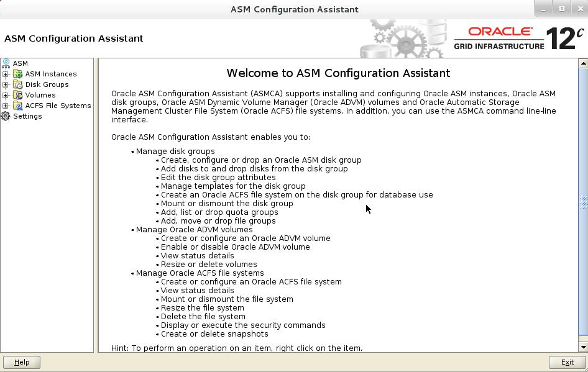Click the 'Manage Oracle ACFS file systems' text
Screen dimensions: 588x372
pos(200,273)
